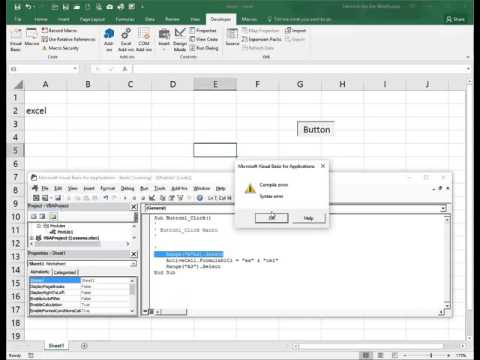Switch to the Insert ribbon tab
Image resolution: width=480 pixels, height=360 pixels.
point(63,19)
